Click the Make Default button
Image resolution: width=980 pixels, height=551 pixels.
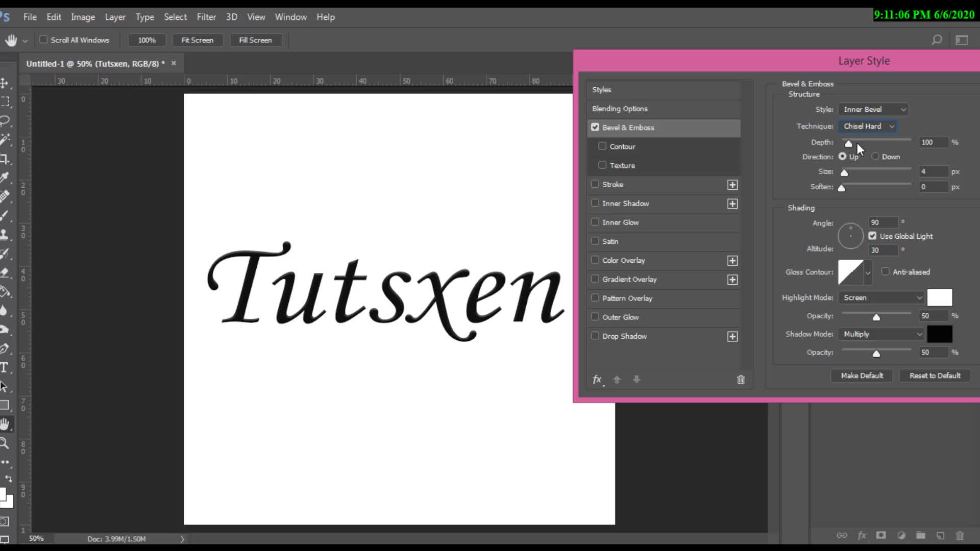point(862,375)
